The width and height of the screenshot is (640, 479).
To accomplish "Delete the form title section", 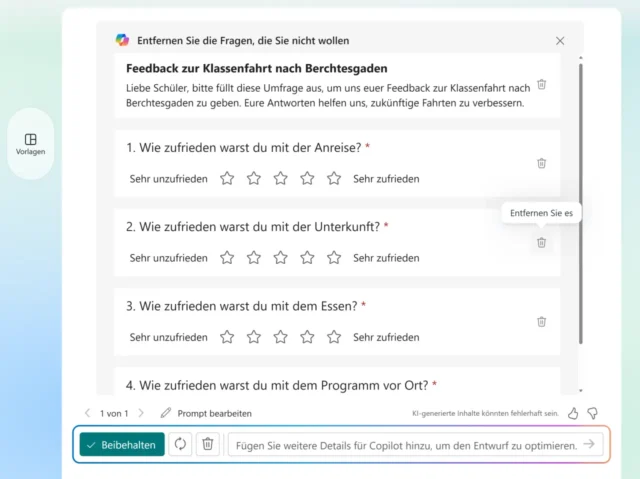I will [541, 85].
